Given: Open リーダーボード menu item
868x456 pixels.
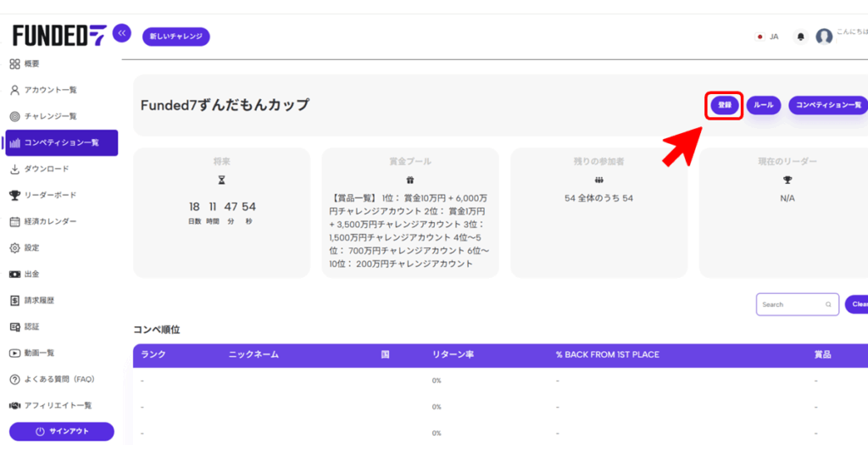Looking at the screenshot, I should 50,195.
